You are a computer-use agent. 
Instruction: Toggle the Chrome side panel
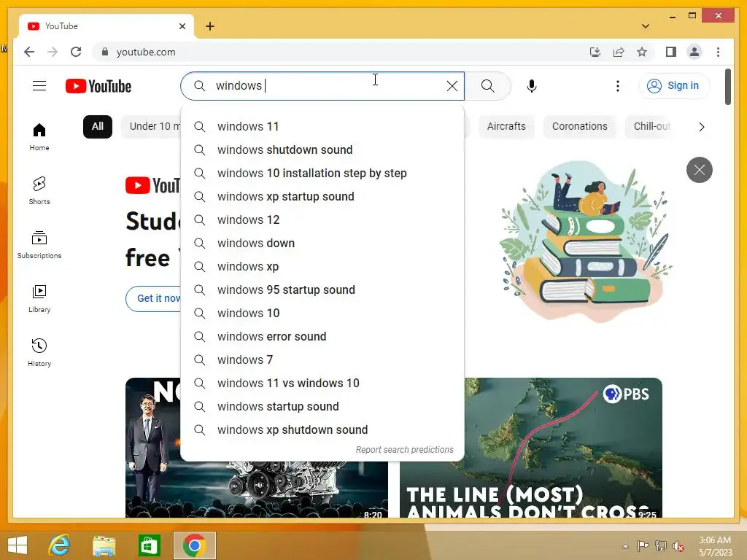671,52
